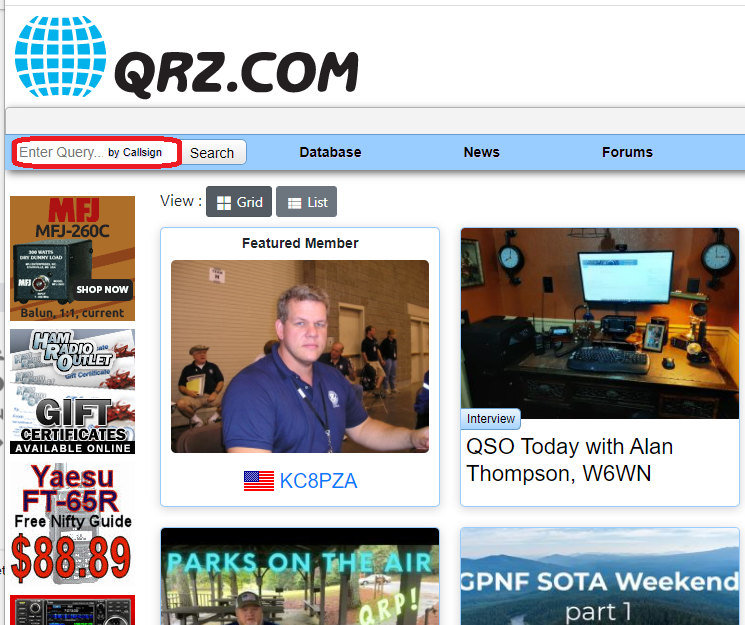Click the Featured Member heading

[300, 243]
